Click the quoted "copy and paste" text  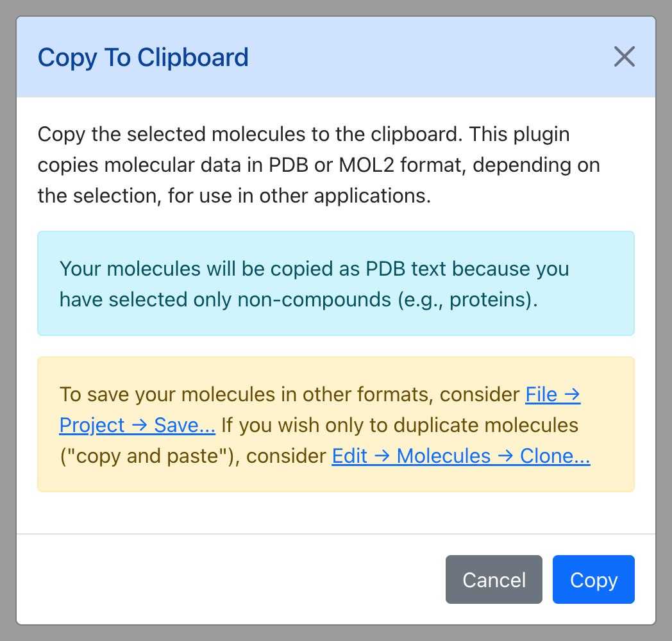tap(147, 456)
